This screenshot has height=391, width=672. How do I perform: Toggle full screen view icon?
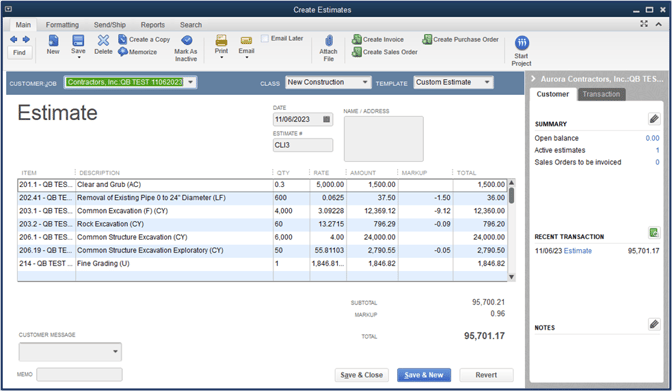coord(644,24)
